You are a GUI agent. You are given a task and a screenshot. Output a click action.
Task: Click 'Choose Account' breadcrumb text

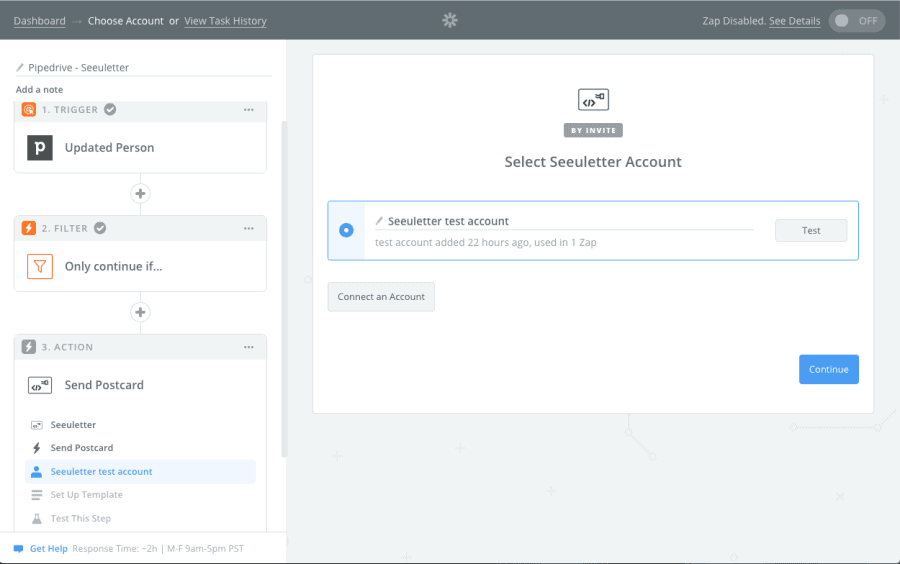pos(126,21)
